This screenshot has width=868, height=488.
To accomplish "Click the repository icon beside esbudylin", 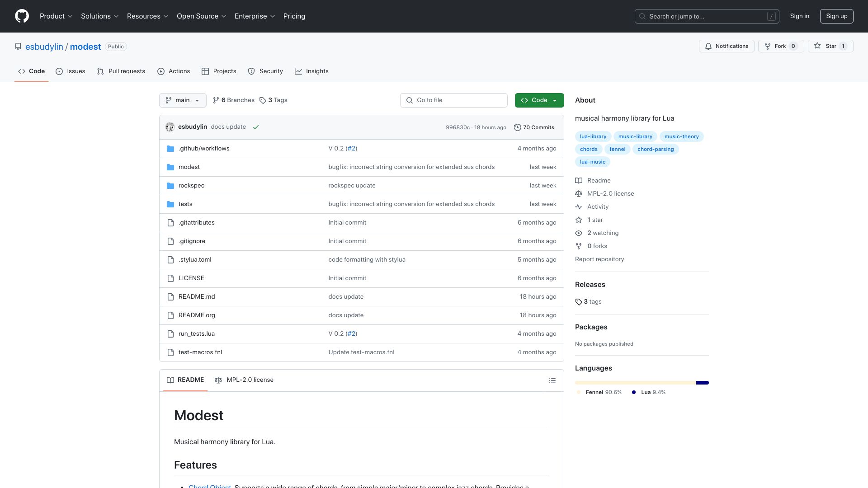I will (18, 47).
